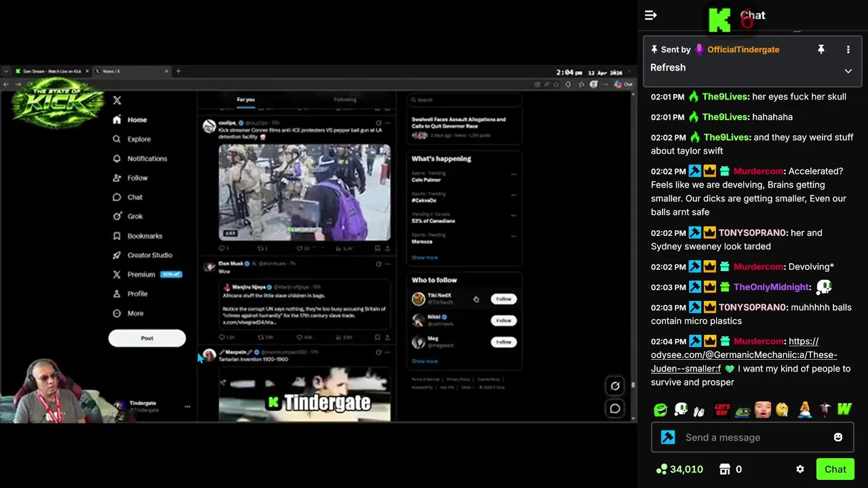
Task: Collapse the chat panel with hamburger icon
Action: 650,15
